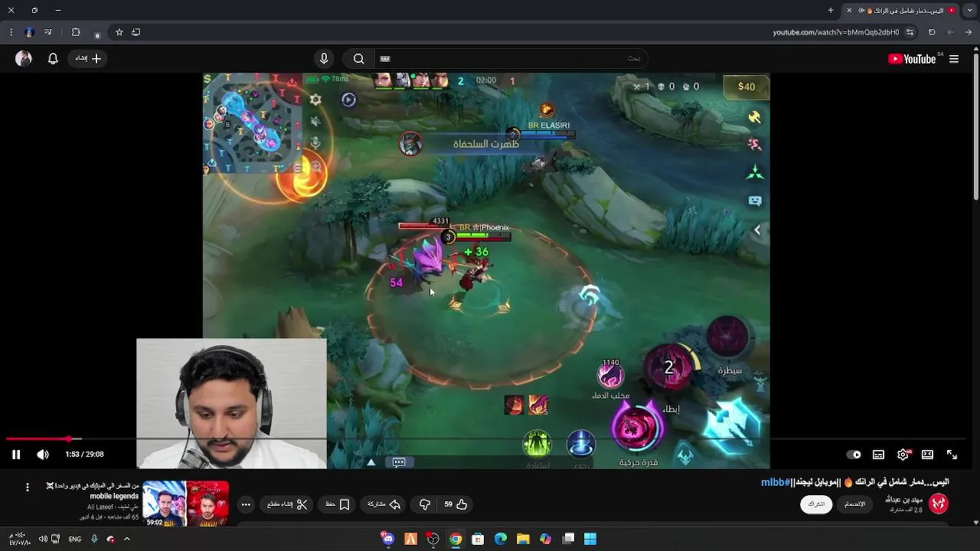Click the #mlbb hashtag link

pos(775,482)
